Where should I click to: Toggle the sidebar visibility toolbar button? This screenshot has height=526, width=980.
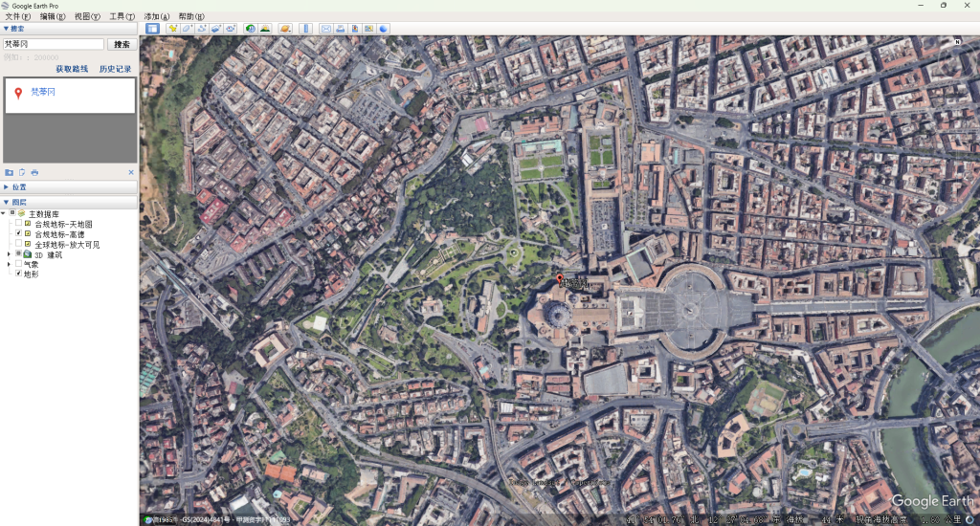[152, 29]
